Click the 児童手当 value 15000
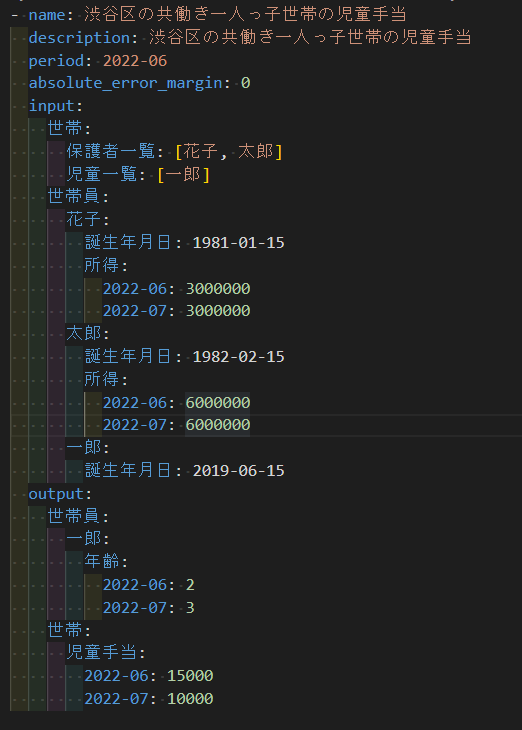The height and width of the screenshot is (730, 522). (x=190, y=676)
